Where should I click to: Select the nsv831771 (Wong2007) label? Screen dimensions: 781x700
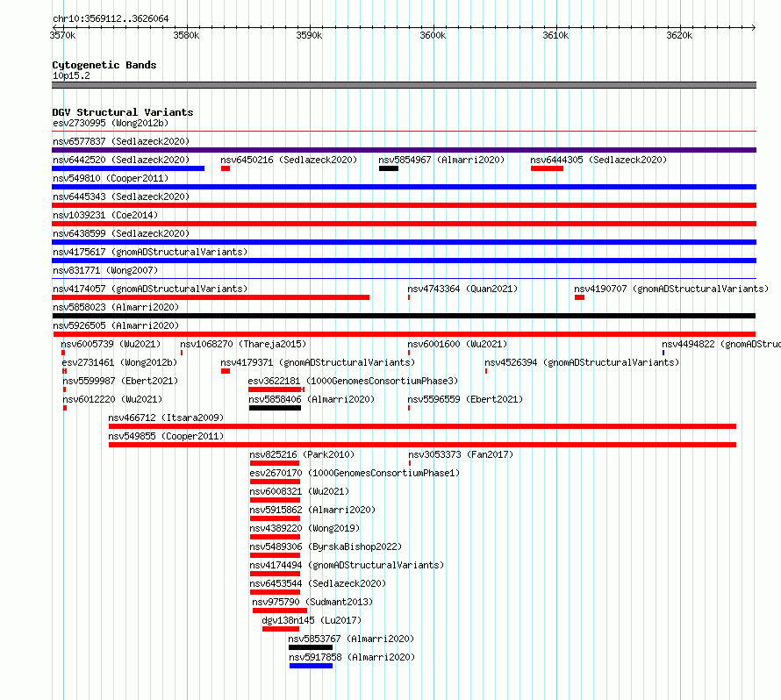[x=105, y=270]
